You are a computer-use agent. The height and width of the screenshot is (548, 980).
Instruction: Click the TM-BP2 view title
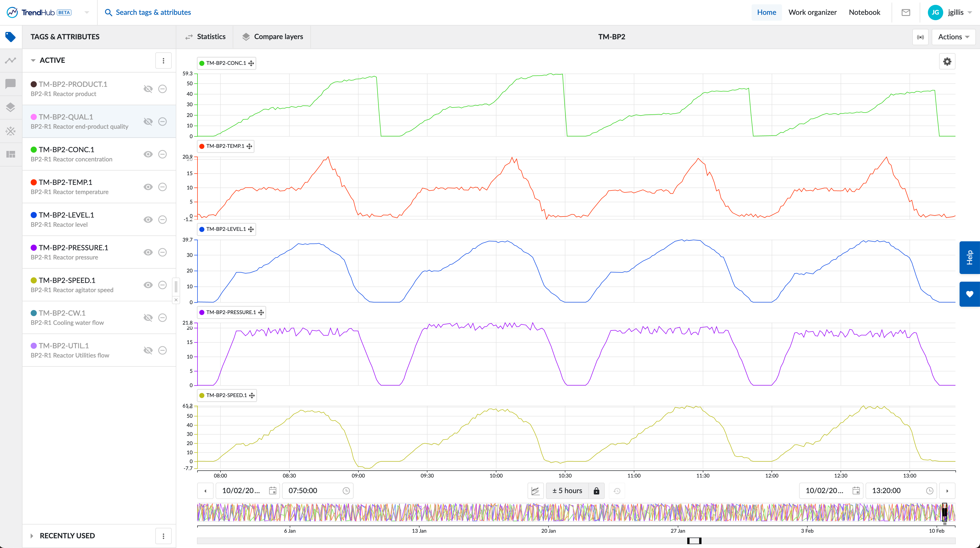pos(611,37)
